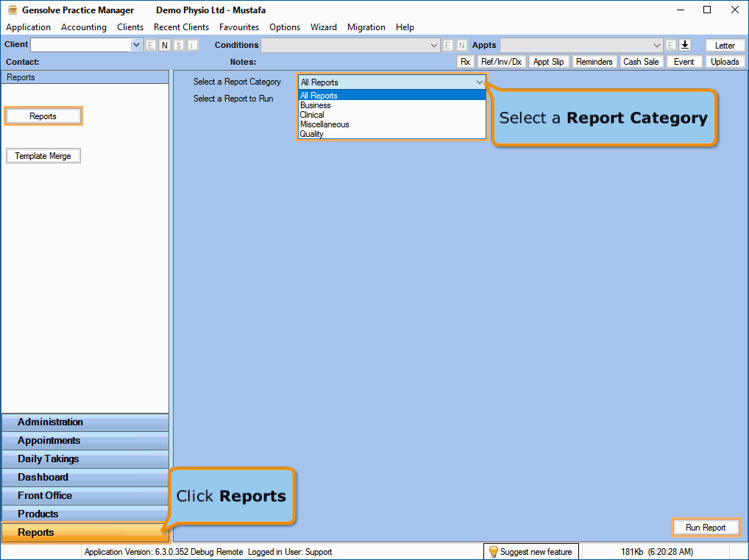The image size is (749, 560).
Task: Open the Application menu
Action: [x=28, y=27]
